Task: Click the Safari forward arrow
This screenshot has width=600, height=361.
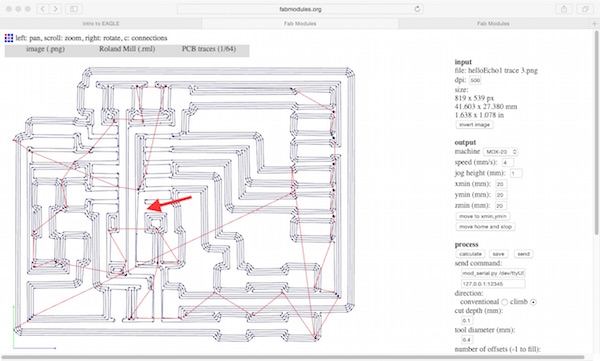Action: click(55, 8)
